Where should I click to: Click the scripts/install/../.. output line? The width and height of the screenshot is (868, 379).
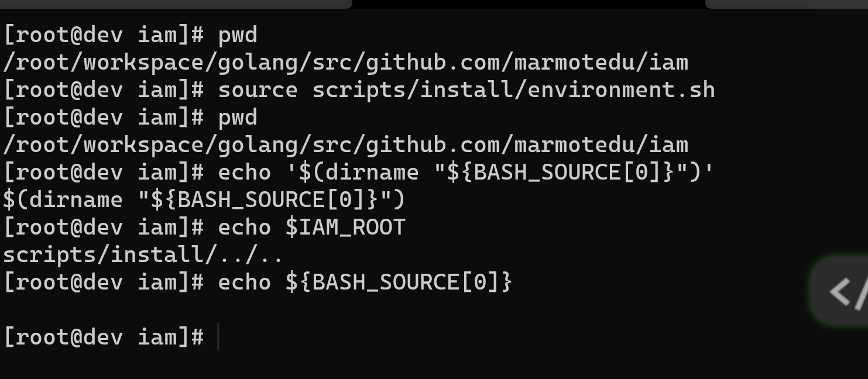[x=143, y=254]
